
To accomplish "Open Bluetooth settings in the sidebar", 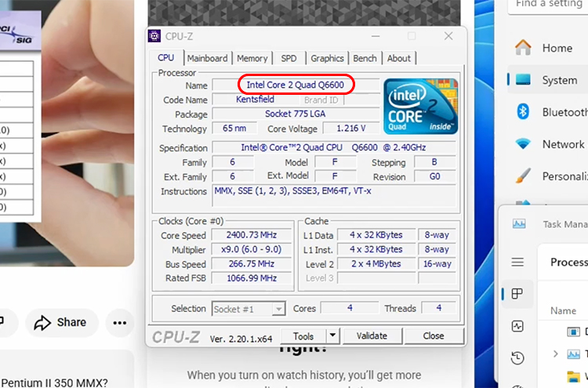I will click(547, 112).
